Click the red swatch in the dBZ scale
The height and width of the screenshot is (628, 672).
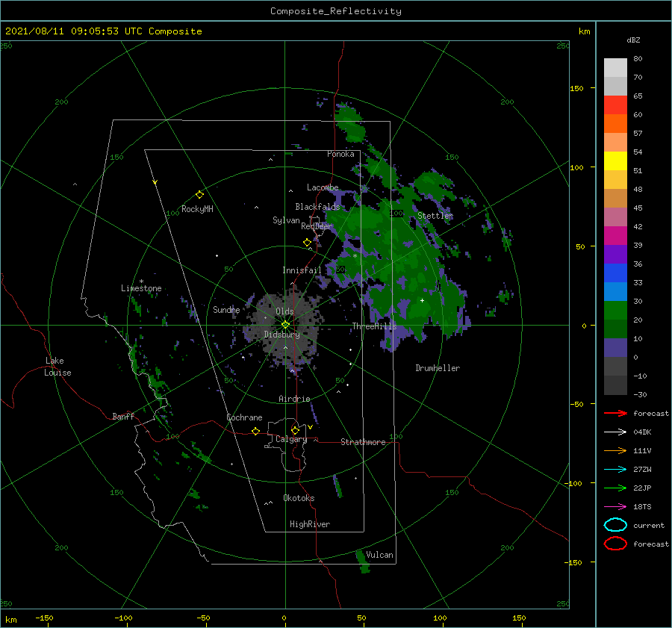(x=615, y=105)
